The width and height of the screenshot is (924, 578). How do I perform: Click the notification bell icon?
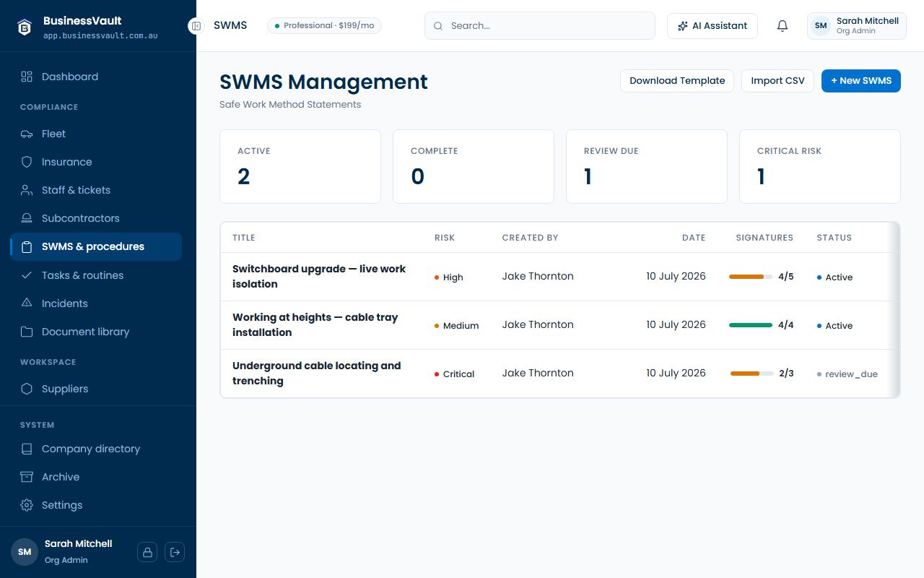tap(783, 26)
